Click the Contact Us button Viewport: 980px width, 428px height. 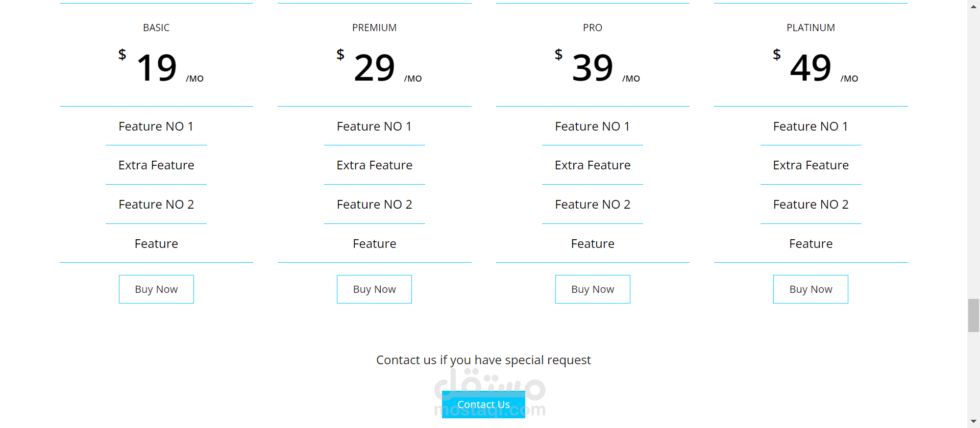point(483,405)
